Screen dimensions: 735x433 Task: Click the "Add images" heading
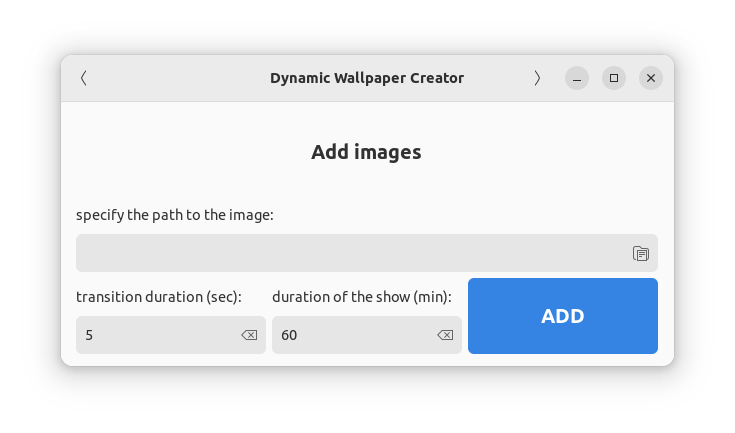[x=367, y=152]
